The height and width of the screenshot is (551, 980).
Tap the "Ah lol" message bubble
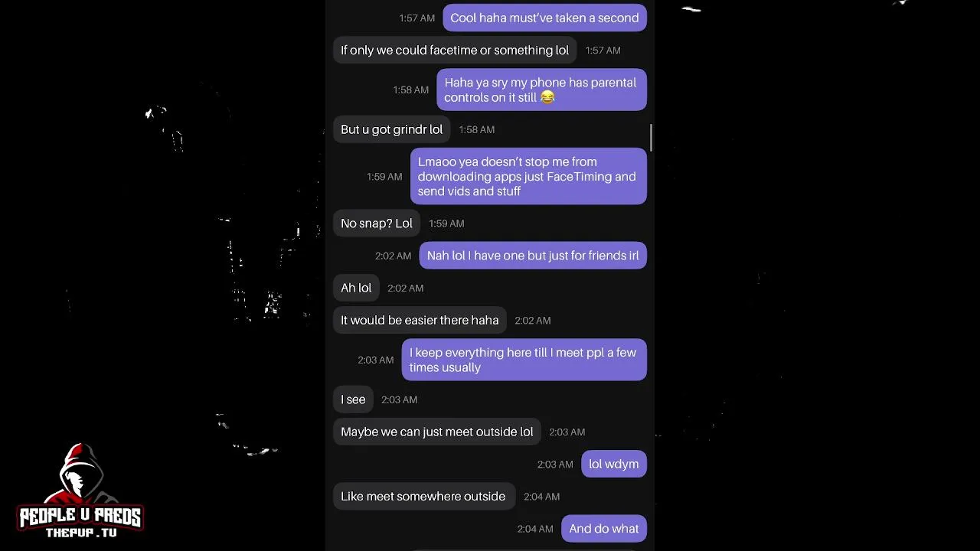coord(356,288)
